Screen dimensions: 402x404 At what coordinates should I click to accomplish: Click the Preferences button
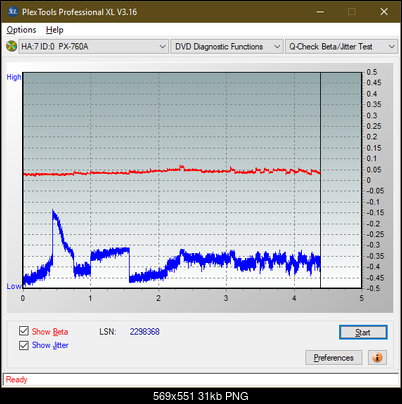point(333,358)
